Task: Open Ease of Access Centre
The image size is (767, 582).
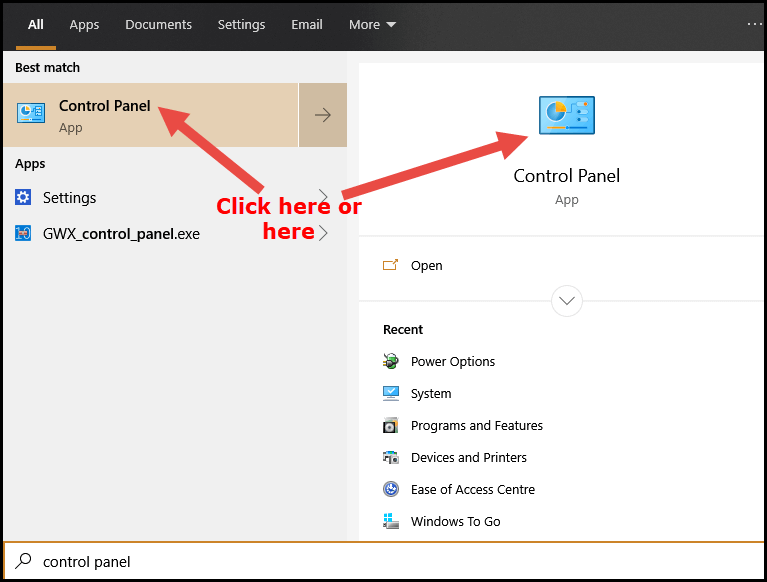Action: tap(473, 490)
